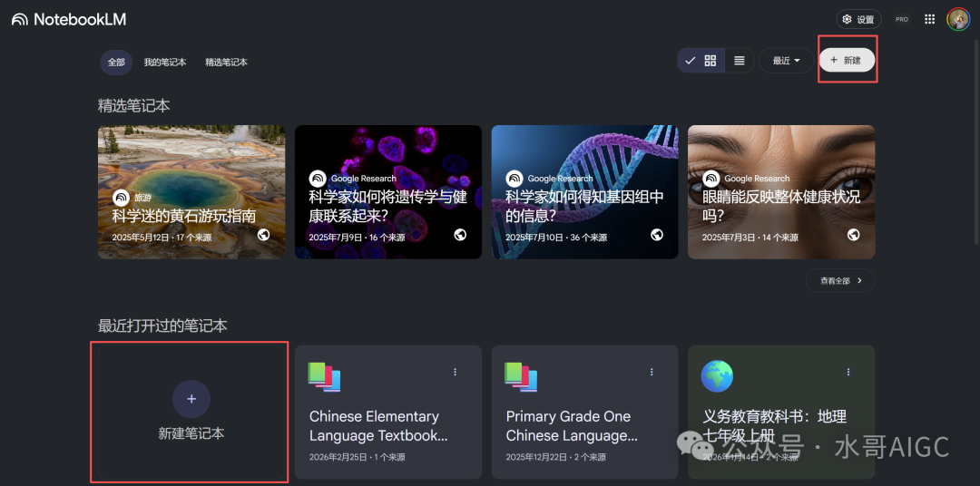The height and width of the screenshot is (486, 980).
Task: Select the 我的笔记本 tab
Action: tap(165, 63)
